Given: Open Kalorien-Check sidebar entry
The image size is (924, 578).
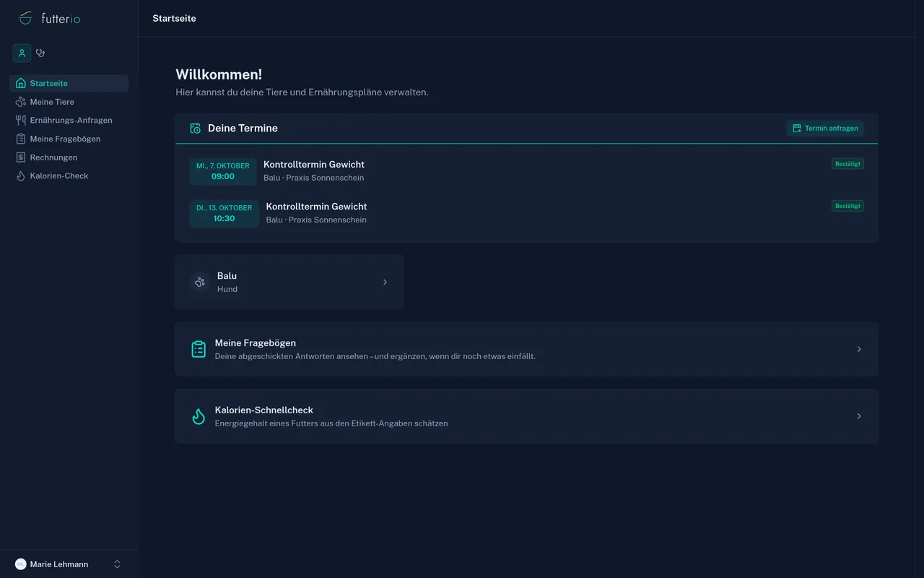Looking at the screenshot, I should coord(69,176).
